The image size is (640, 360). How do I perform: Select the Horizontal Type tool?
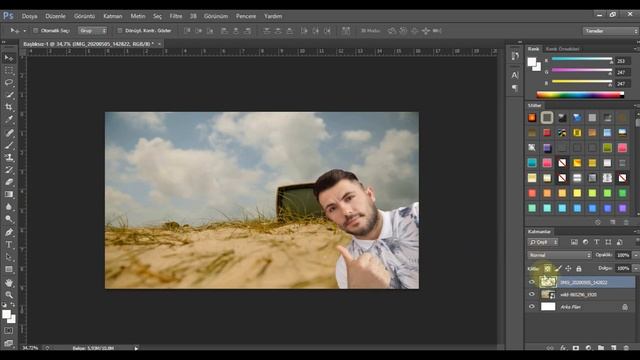(x=9, y=245)
